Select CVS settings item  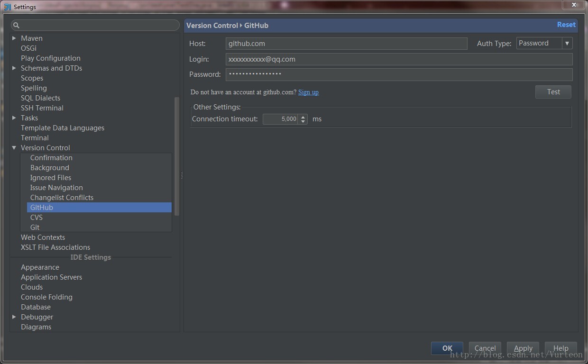(37, 217)
